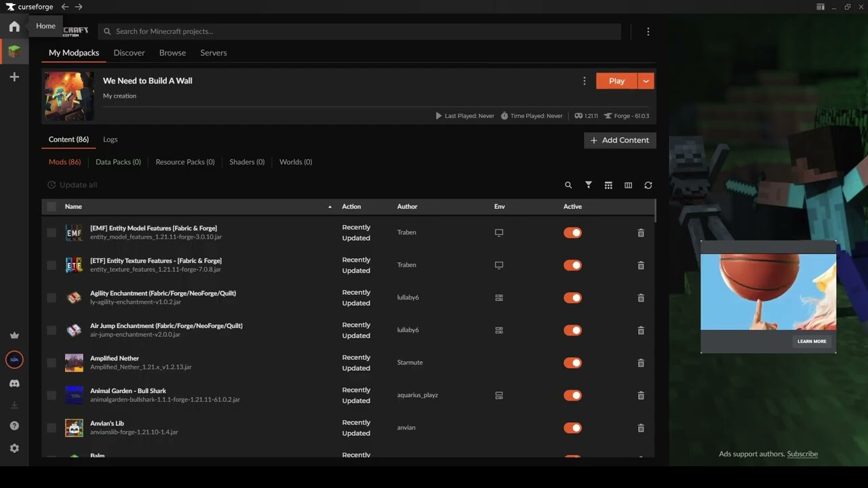Delete the Animal Garden - Bull Shark mod
The height and width of the screenshot is (488, 868).
(641, 395)
